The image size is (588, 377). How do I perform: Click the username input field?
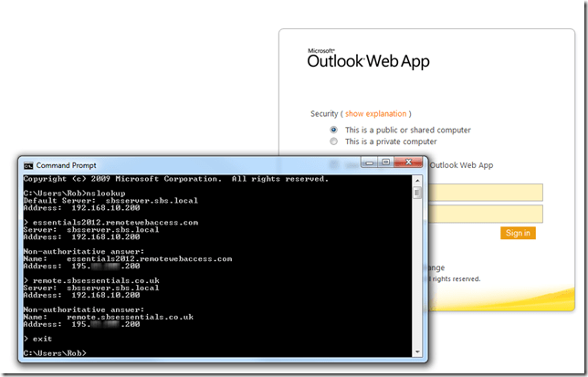[x=482, y=192]
